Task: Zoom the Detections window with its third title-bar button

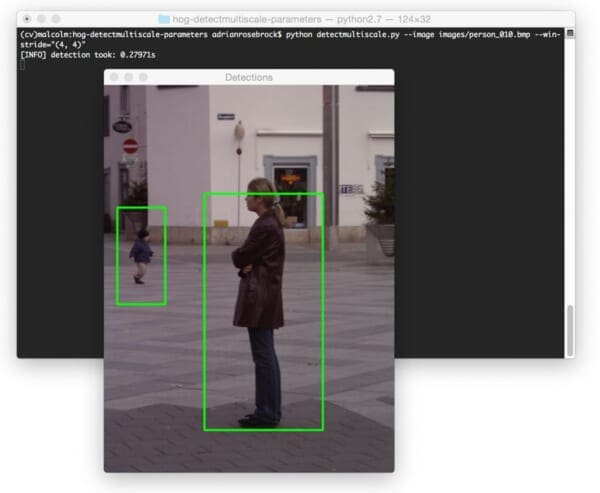Action: tap(143, 77)
